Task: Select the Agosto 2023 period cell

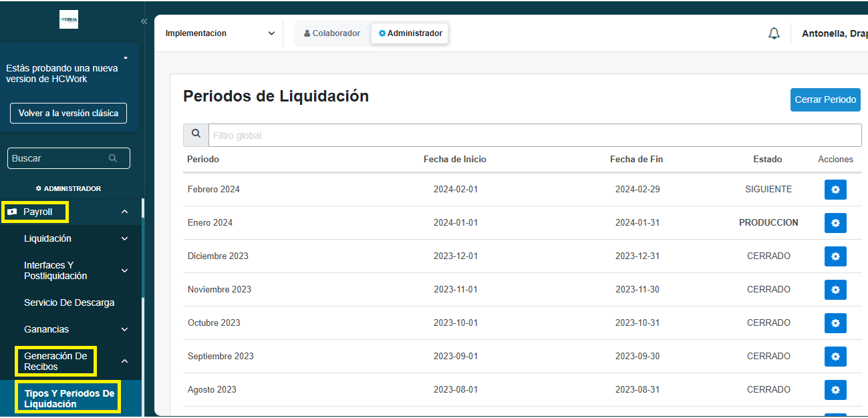Action: 212,390
